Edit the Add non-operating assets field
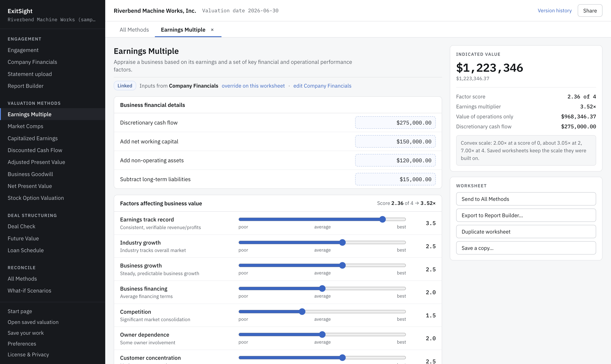Screen dimensions: 611x364 coord(395,160)
